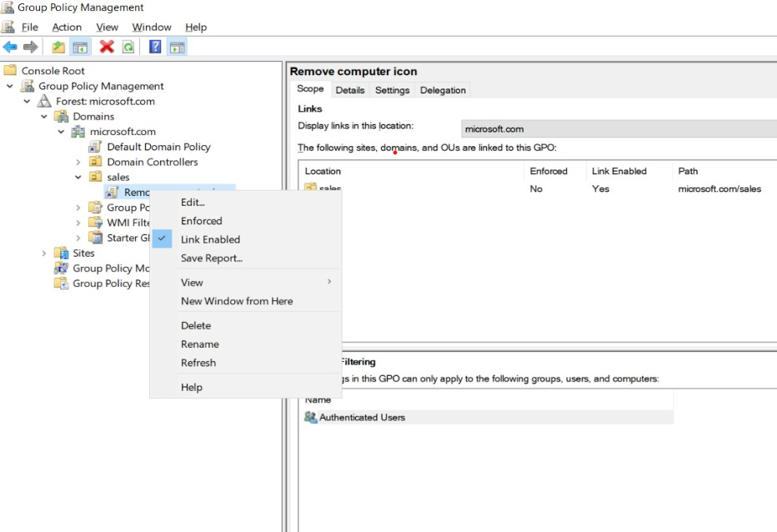Open the Action menu
The height and width of the screenshot is (532, 777).
[x=67, y=28]
